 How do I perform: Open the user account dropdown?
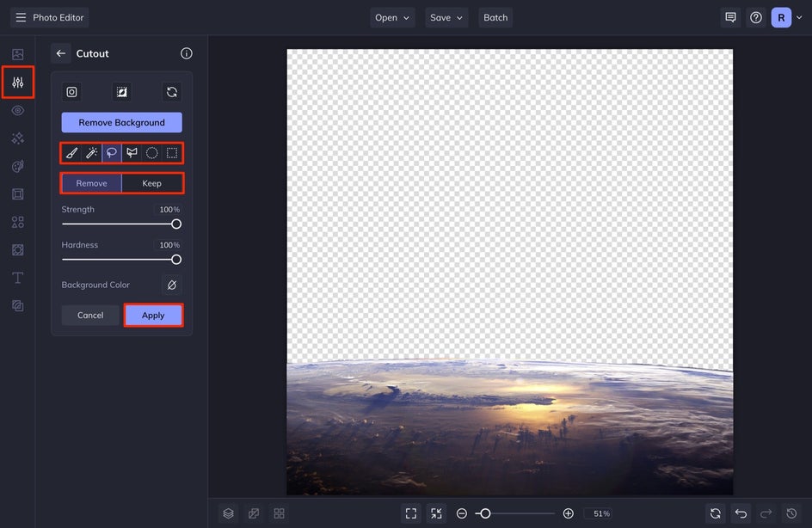pos(785,17)
